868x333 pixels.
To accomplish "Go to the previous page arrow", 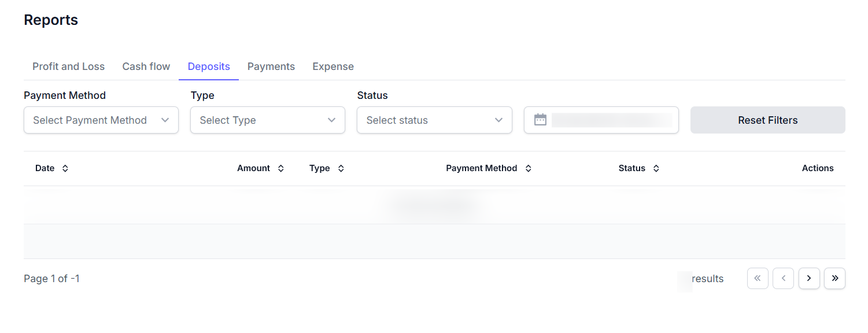I will (783, 278).
